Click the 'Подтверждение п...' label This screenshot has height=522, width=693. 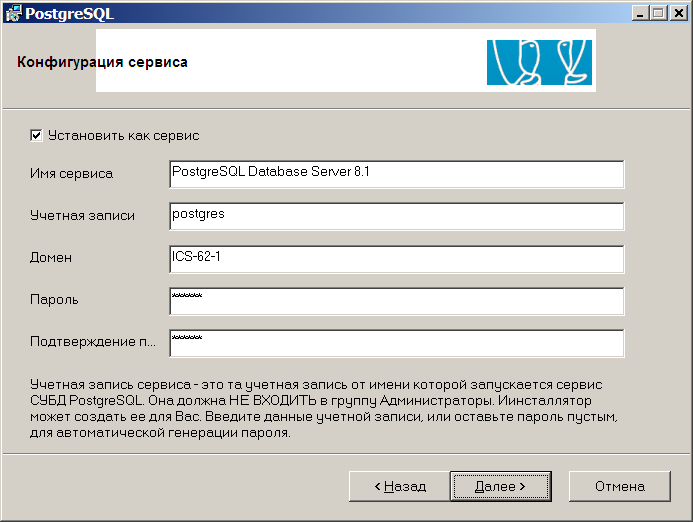[92, 342]
